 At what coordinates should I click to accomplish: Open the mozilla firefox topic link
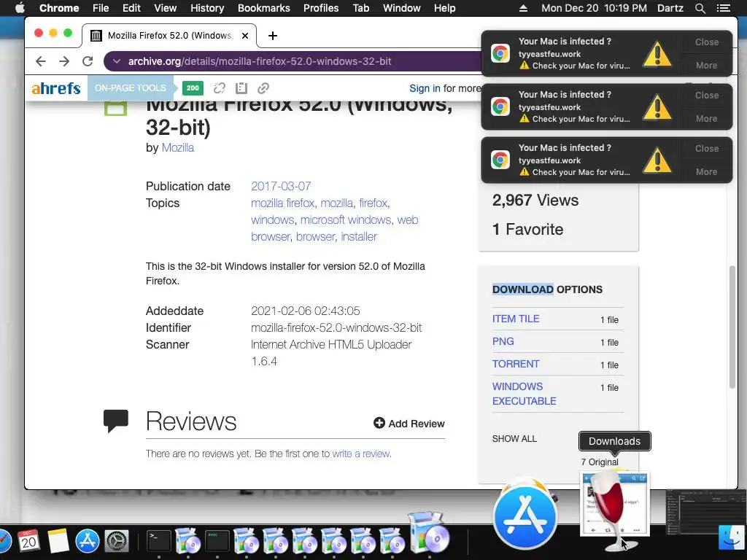pos(282,203)
